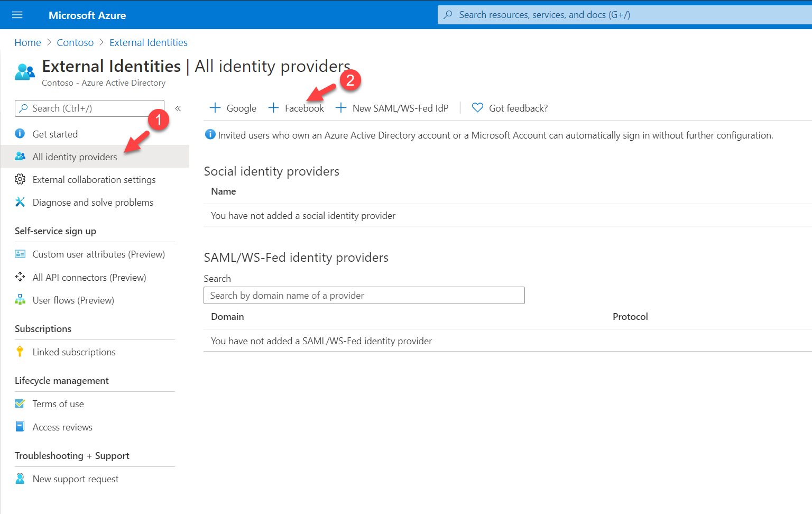This screenshot has height=514, width=812.
Task: Click Subscriptions section label
Action: click(43, 329)
